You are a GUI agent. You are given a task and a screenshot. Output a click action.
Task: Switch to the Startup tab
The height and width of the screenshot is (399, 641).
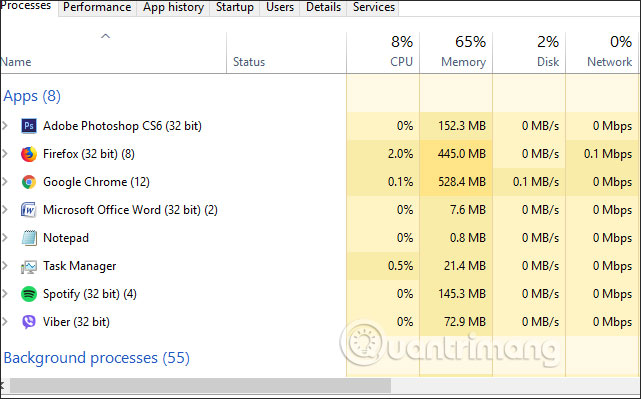point(235,7)
